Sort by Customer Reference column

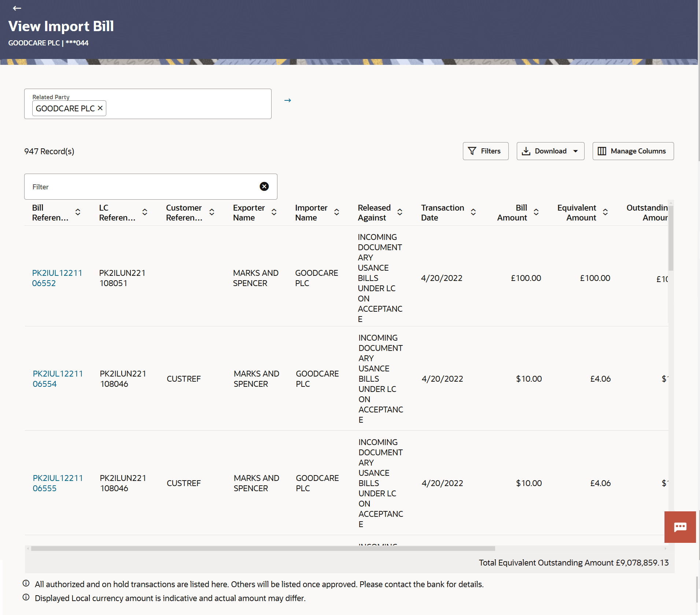click(212, 212)
